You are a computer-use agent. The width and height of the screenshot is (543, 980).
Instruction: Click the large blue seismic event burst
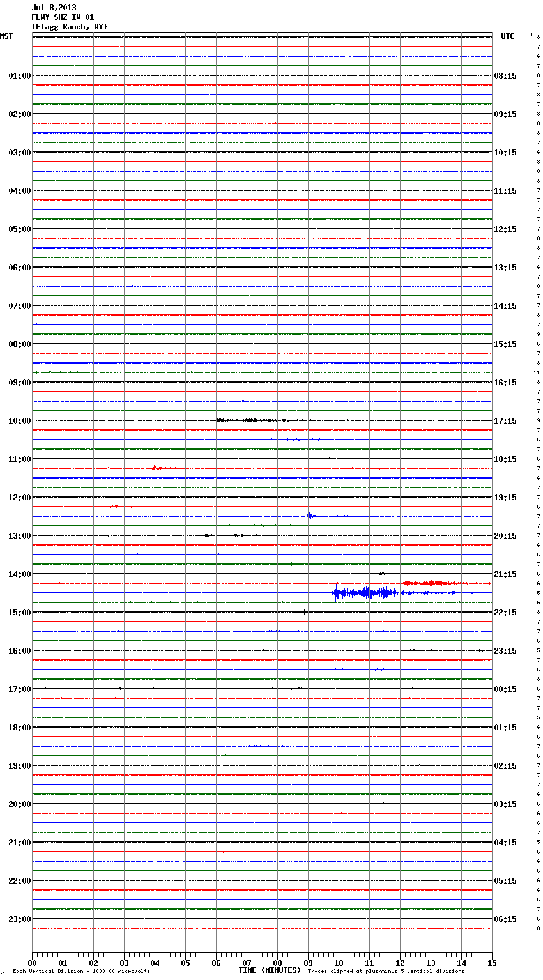367,593
